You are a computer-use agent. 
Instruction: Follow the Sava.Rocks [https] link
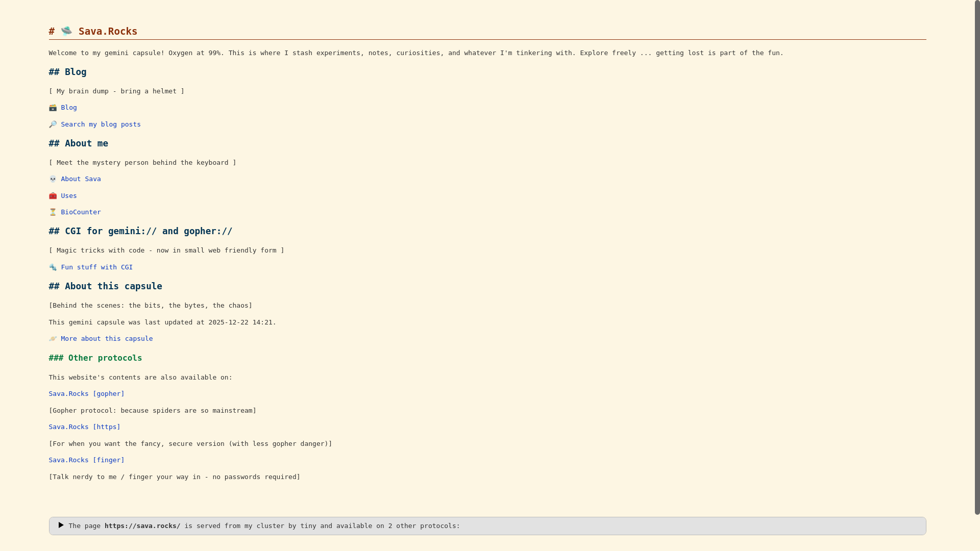point(84,427)
